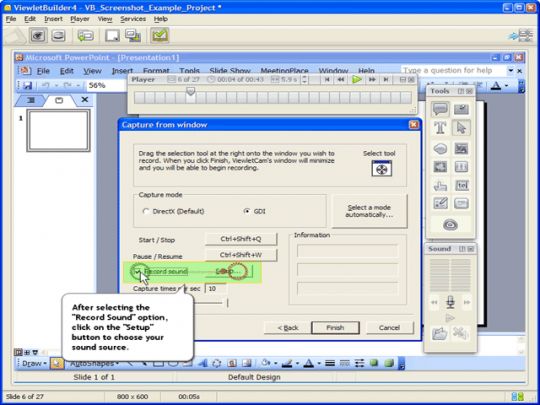Viewport: 540px width, 405px height.
Task: Click the Player timeline slider thumb
Action: pyautogui.click(x=190, y=91)
